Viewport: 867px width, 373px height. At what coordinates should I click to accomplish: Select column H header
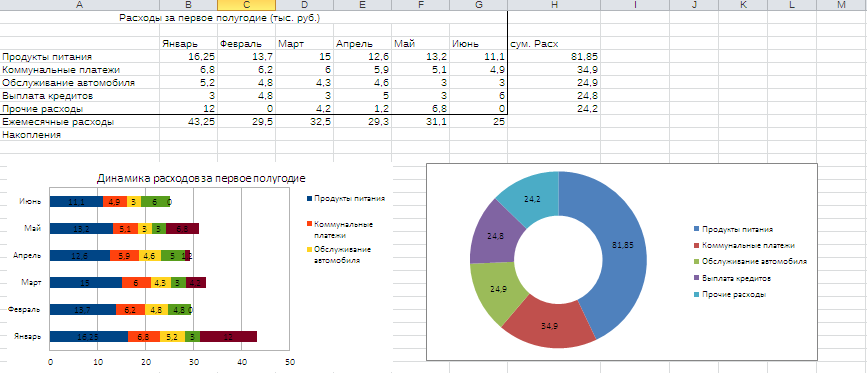coord(553,5)
